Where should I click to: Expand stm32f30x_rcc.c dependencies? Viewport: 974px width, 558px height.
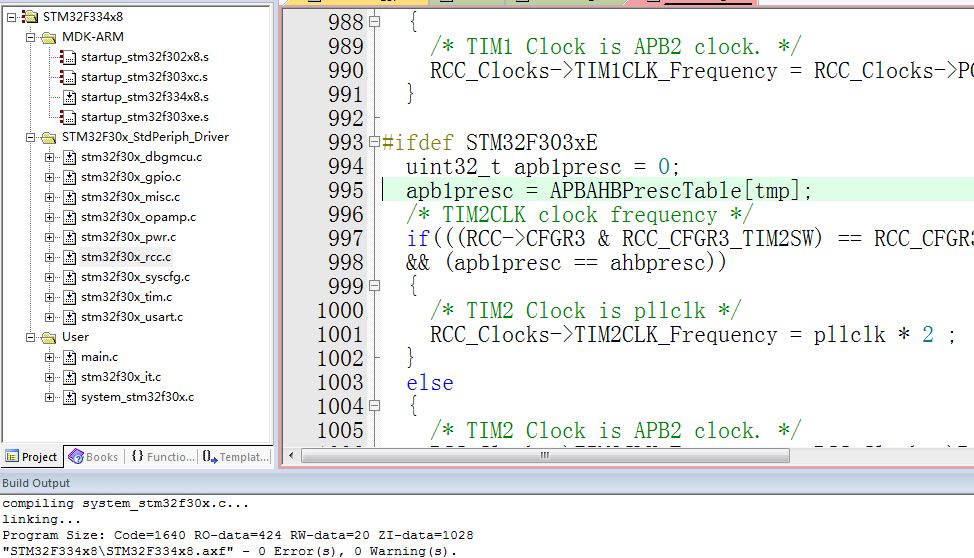click(50, 257)
